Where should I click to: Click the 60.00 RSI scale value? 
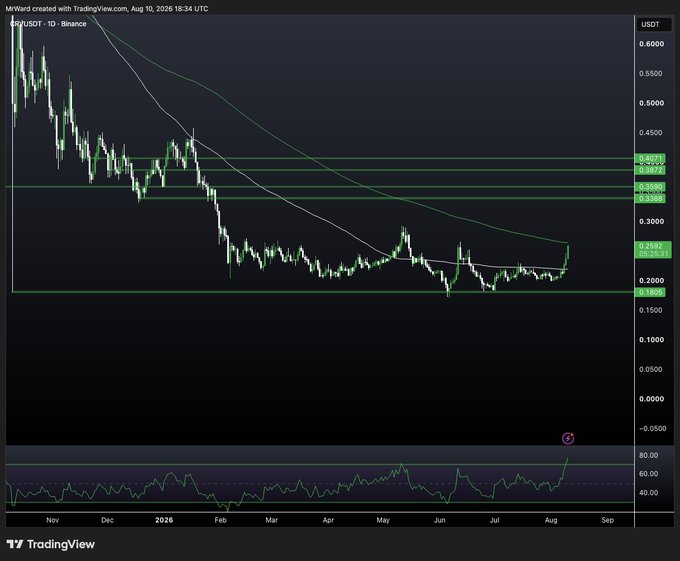649,473
